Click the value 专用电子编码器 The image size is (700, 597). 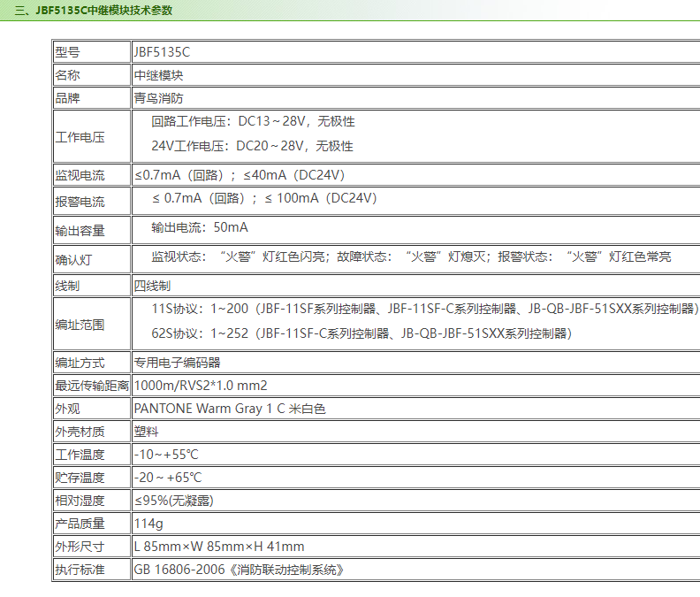coord(178,363)
